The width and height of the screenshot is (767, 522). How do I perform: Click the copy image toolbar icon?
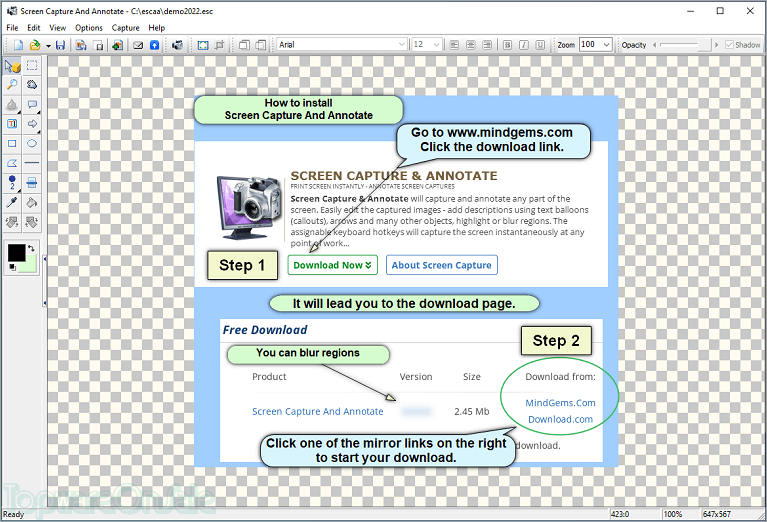point(81,45)
